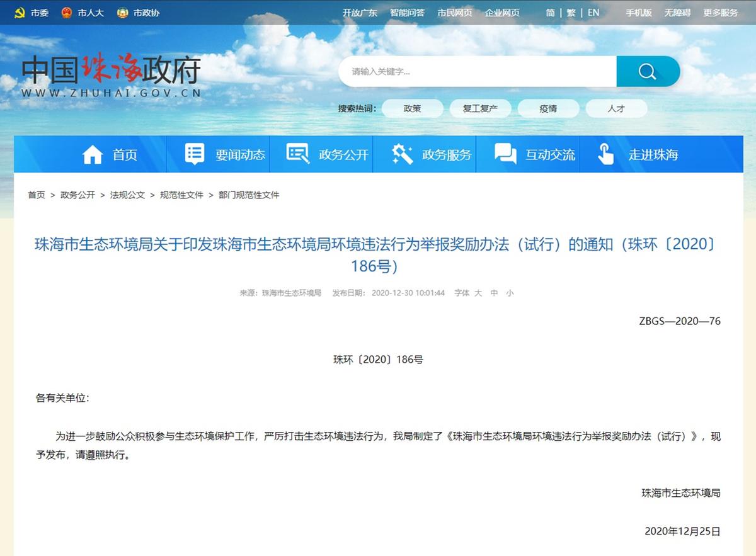
Task: Open 市民网页 link
Action: coord(455,13)
